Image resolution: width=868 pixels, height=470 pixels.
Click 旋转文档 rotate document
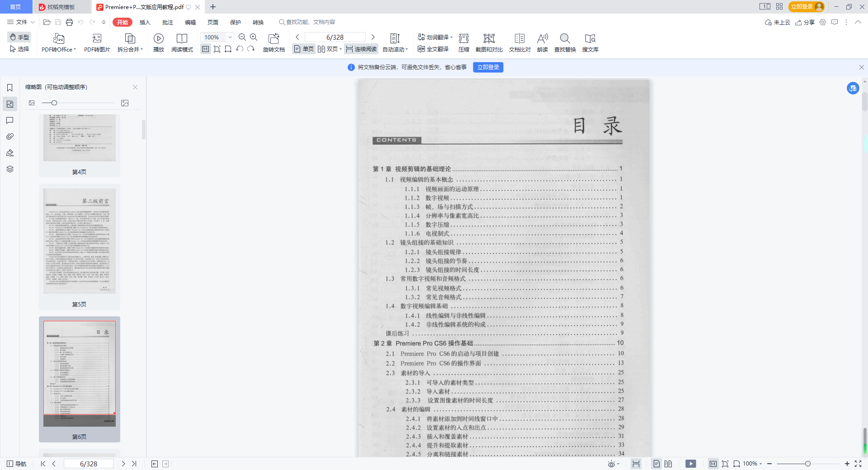(x=274, y=43)
